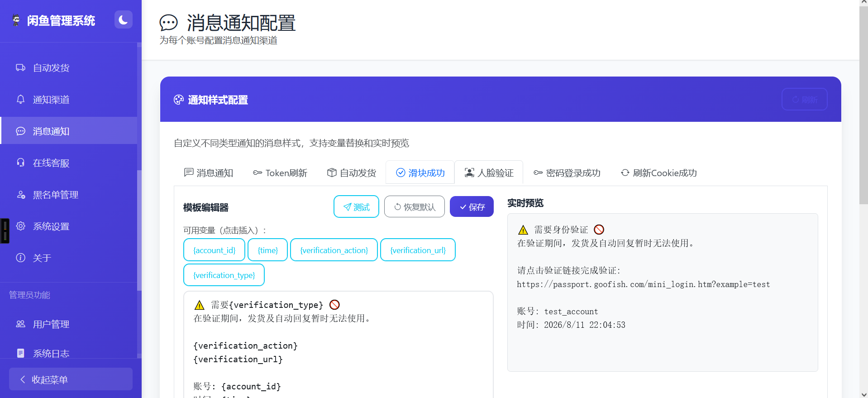The image size is (868, 398).
Task: Click the scrollbar down arrow
Action: point(863,394)
